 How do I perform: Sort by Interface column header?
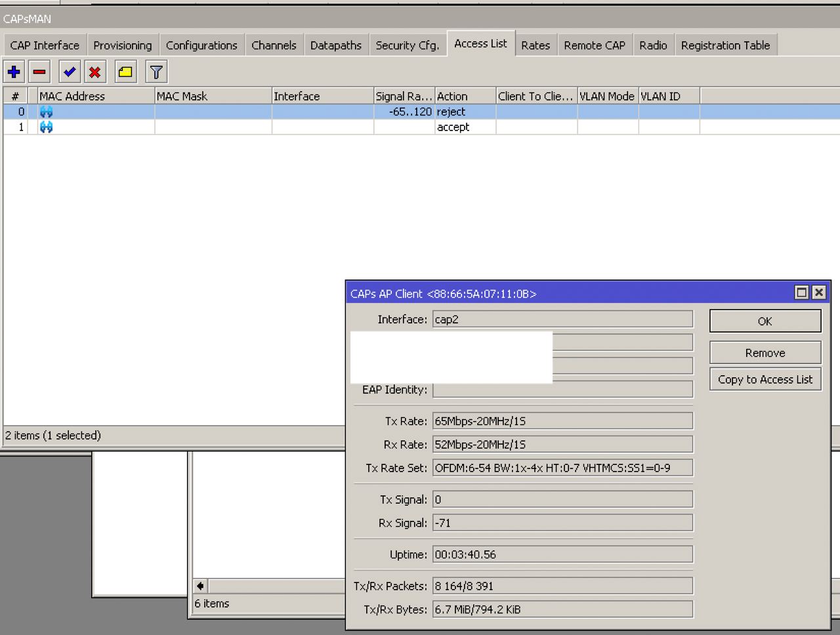click(x=323, y=96)
